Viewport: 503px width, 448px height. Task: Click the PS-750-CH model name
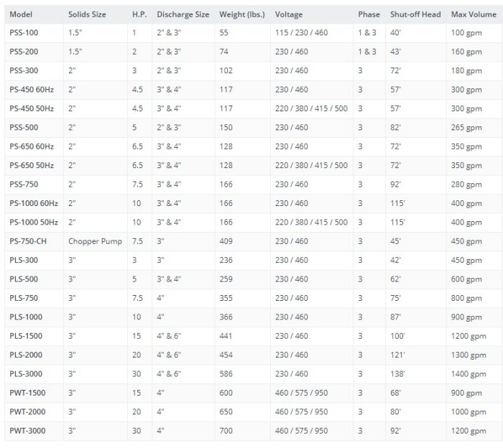(x=29, y=241)
